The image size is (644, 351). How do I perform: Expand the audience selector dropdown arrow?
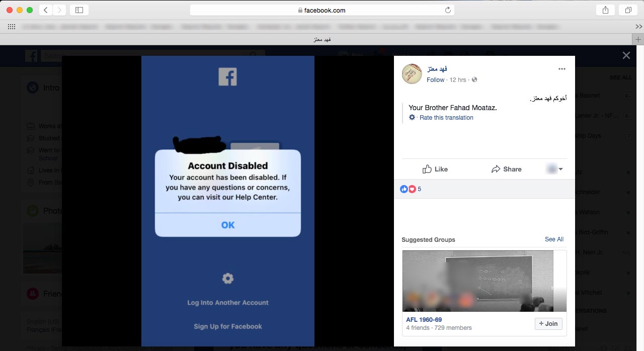[x=560, y=169]
